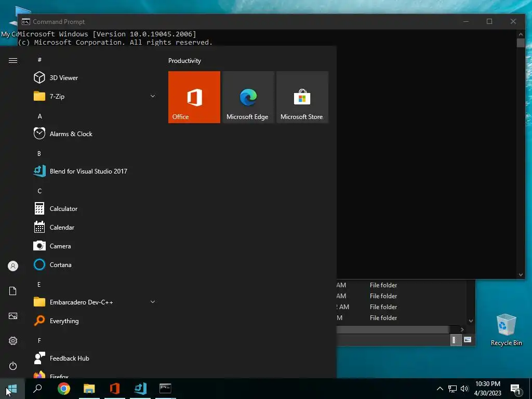Jump to the letter A section header

39,116
